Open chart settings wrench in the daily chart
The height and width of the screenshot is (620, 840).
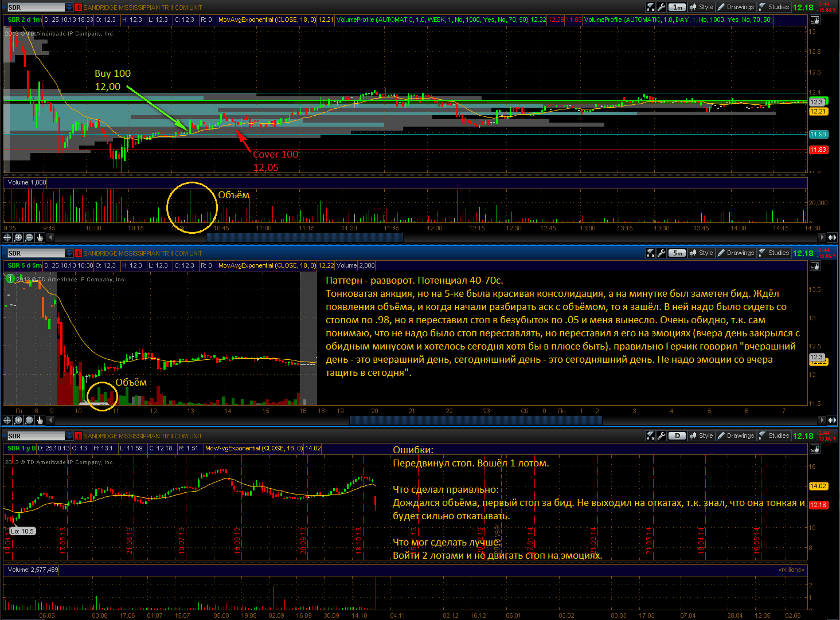tap(661, 435)
